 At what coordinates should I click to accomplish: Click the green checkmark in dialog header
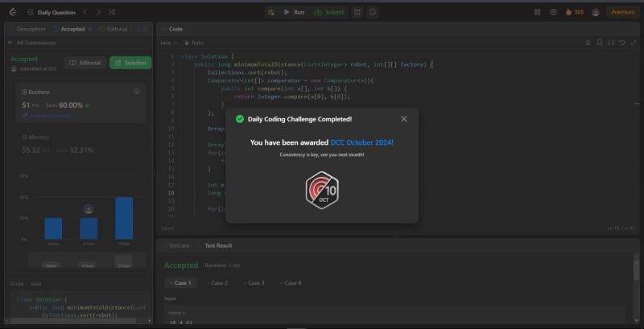pos(240,119)
